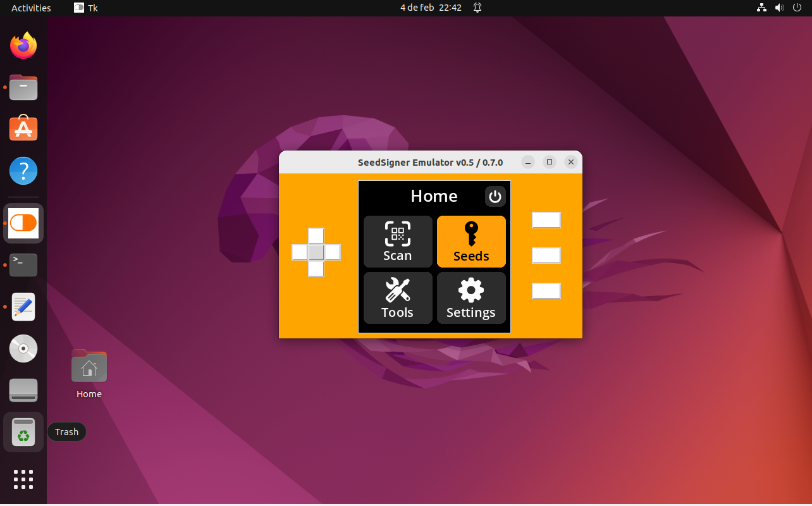Click the top emulator side key button
This screenshot has width=812, height=506.
[x=546, y=220]
